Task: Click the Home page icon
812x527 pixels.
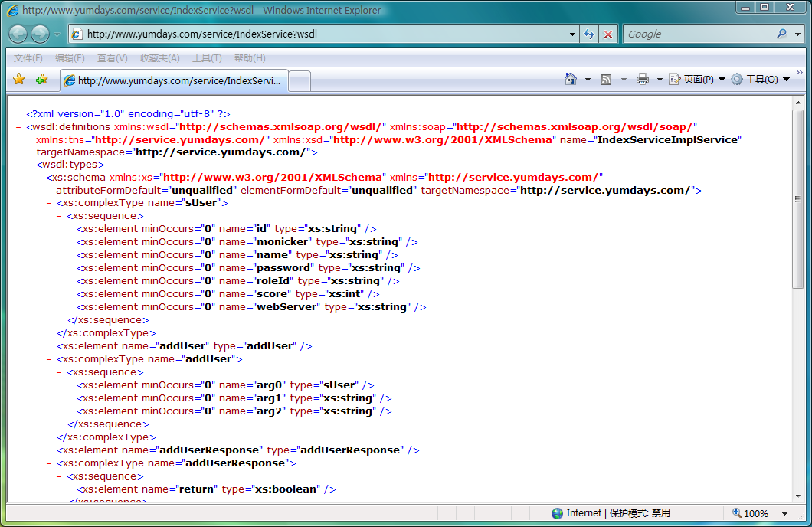Action: point(571,79)
